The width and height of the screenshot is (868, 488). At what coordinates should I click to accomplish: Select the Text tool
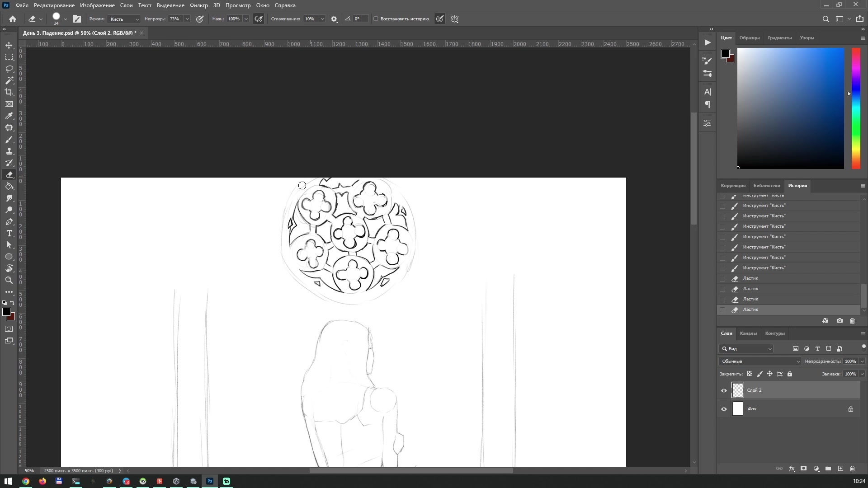[9, 234]
